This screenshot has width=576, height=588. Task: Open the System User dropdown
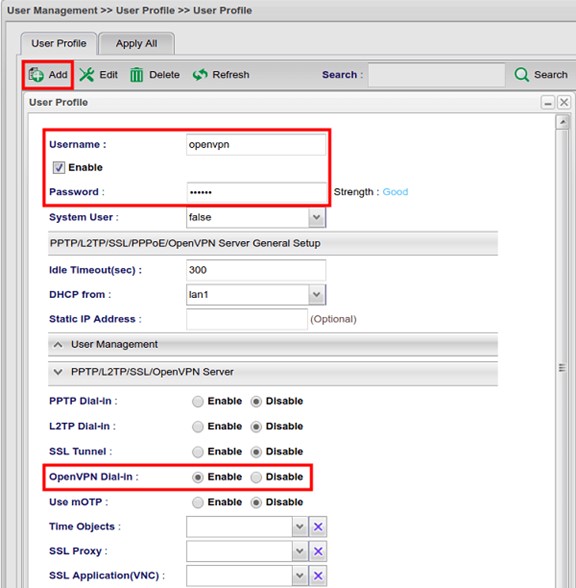click(x=317, y=218)
